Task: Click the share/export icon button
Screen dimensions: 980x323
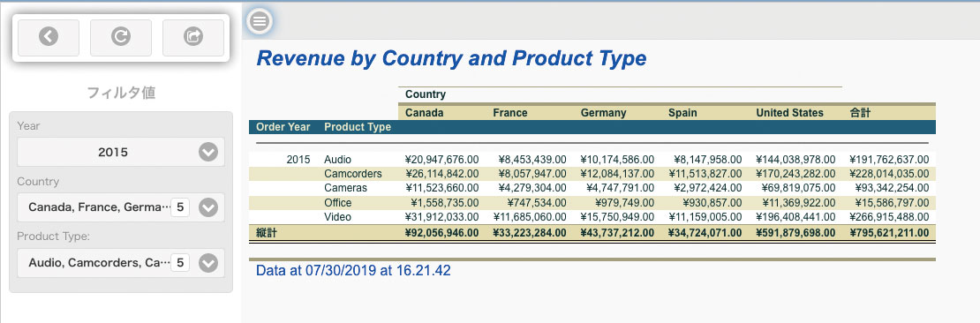Action: 193,37
